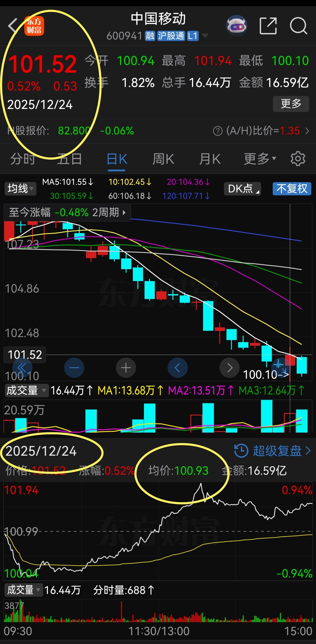Tap the 60:106.18 moving average value

[130, 196]
